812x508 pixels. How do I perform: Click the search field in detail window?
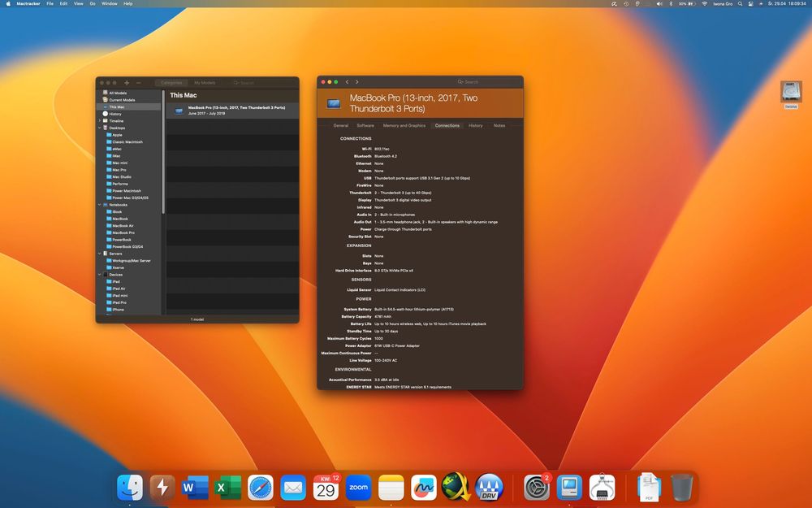pos(486,82)
